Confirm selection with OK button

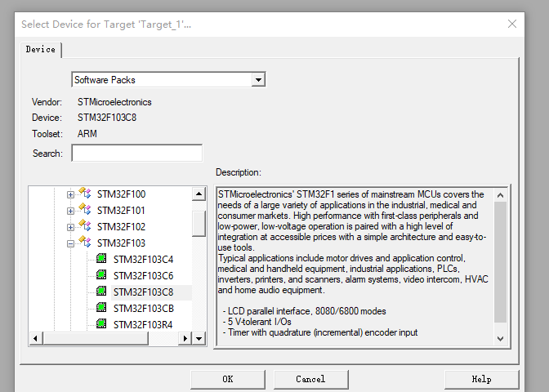[x=228, y=379]
